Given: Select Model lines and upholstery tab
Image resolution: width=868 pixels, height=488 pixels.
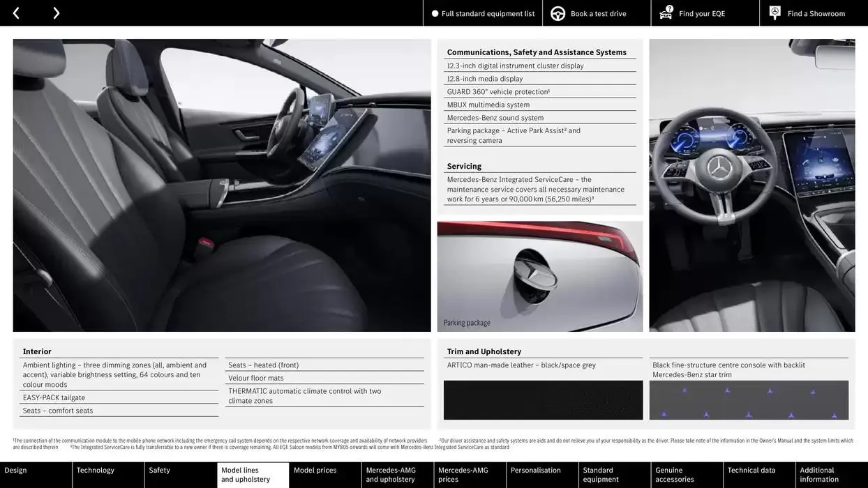Looking at the screenshot, I should pos(253,475).
